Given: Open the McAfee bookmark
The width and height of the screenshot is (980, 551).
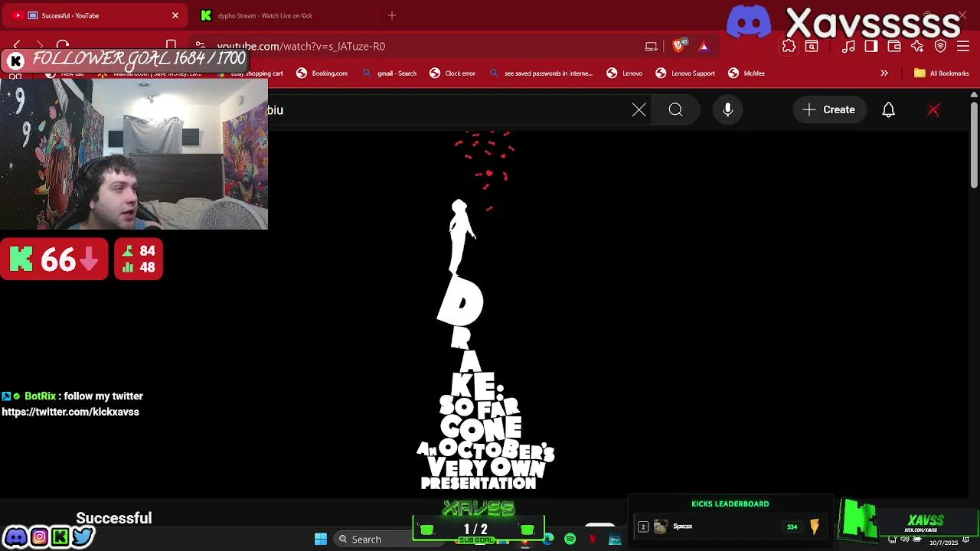Looking at the screenshot, I should pyautogui.click(x=746, y=73).
